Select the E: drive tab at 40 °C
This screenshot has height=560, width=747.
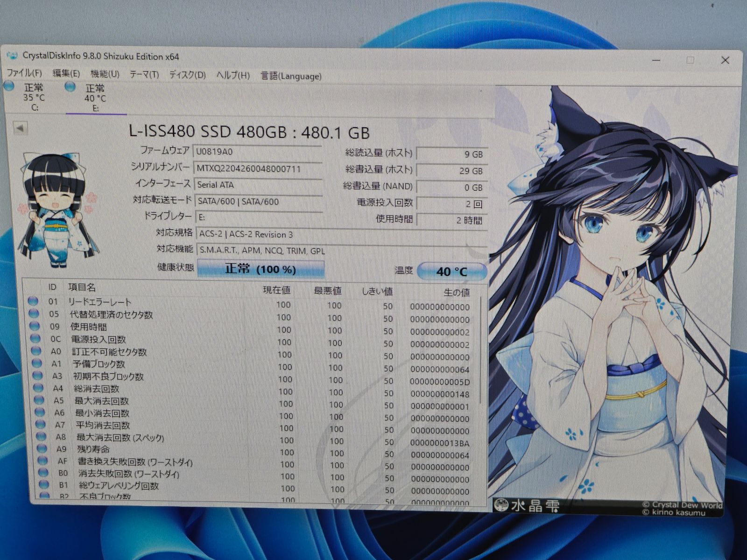[95, 98]
